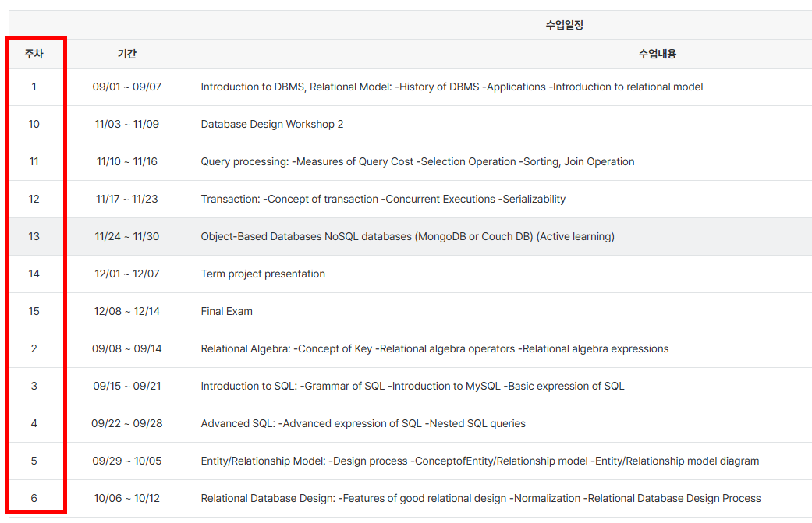Click the 09/01 ~ 09/07 date range
Image resolution: width=812 pixels, height=523 pixels.
(x=126, y=87)
